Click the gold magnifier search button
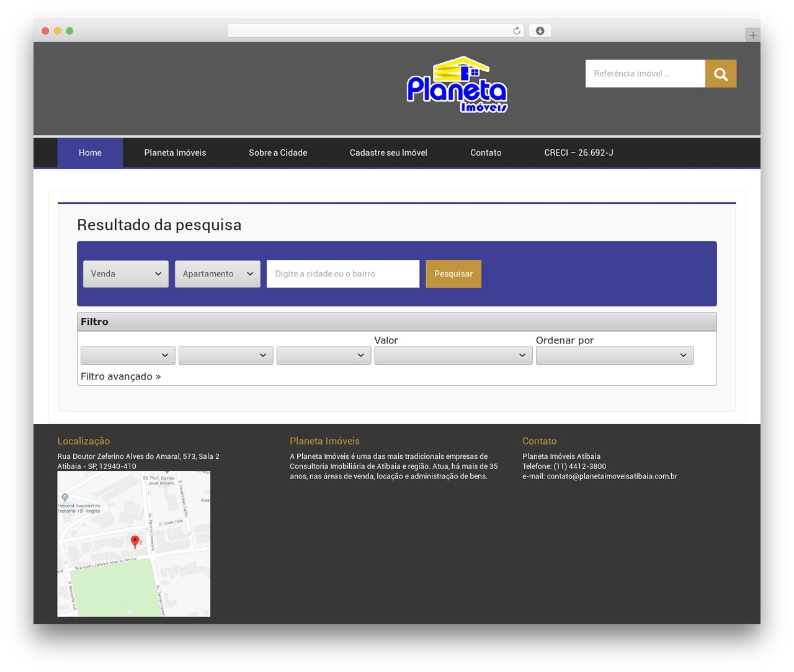This screenshot has width=794, height=672. point(721,74)
